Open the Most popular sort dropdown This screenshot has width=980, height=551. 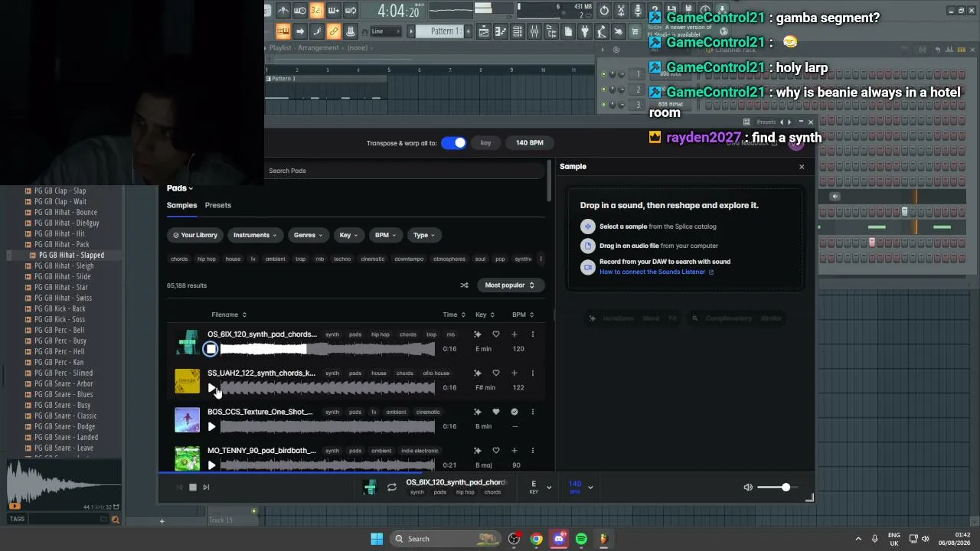coord(509,285)
